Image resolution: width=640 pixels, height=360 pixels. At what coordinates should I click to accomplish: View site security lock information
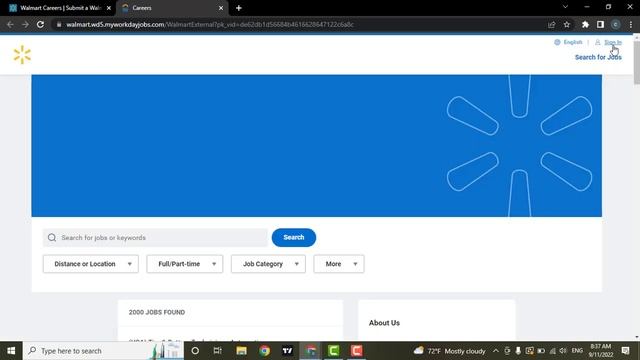coord(59,24)
